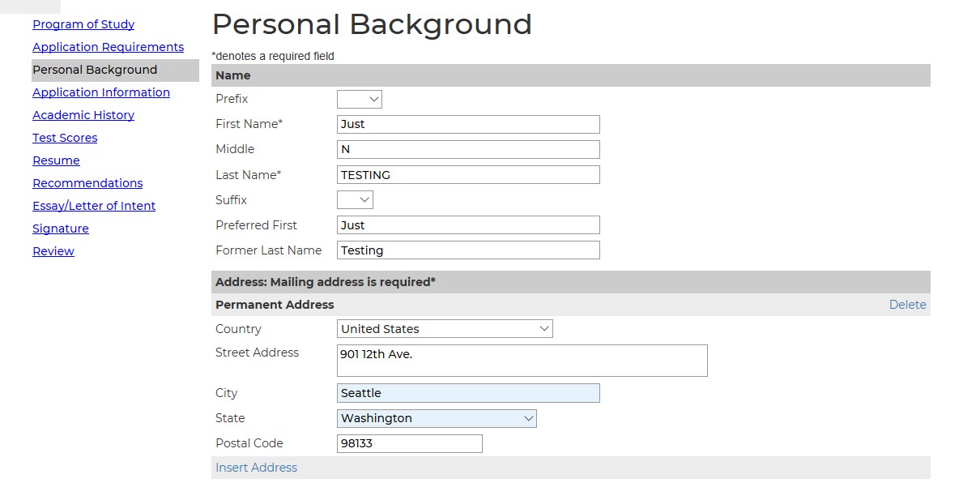Open the Prefix dropdown

point(359,99)
